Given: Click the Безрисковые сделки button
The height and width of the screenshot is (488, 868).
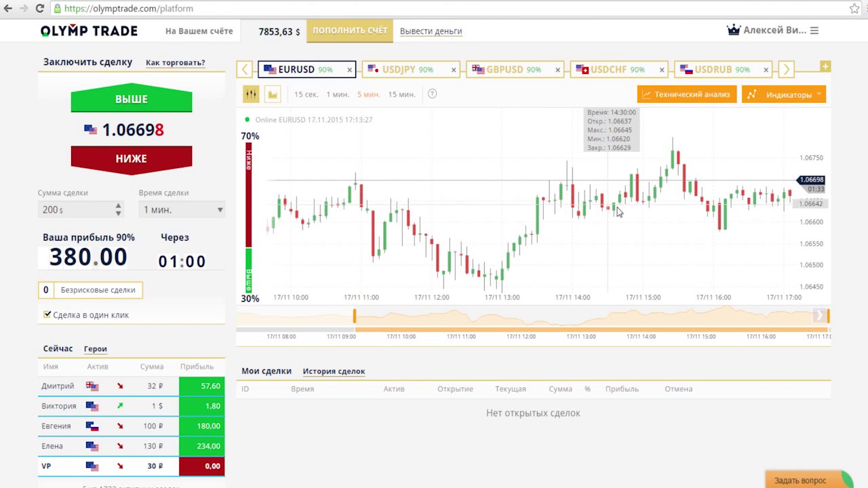Looking at the screenshot, I should pyautogui.click(x=90, y=290).
